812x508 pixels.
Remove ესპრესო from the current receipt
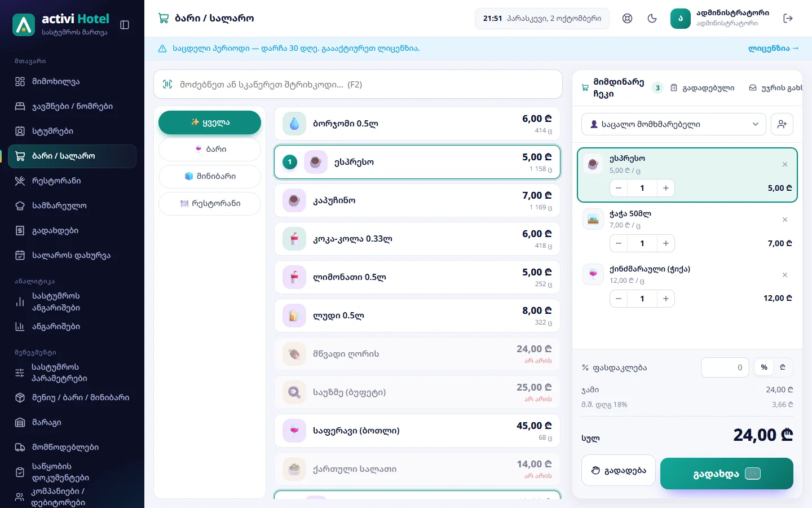785,164
